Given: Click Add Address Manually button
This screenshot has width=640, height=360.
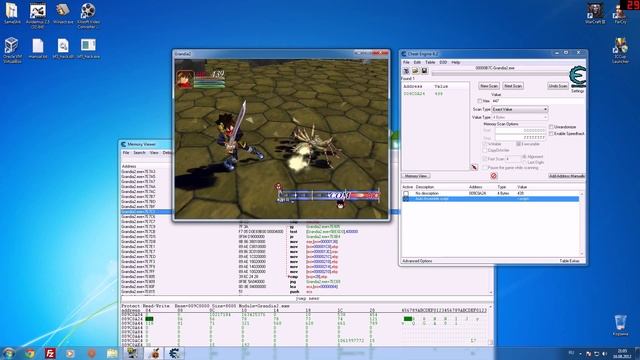Looking at the screenshot, I should 567,176.
